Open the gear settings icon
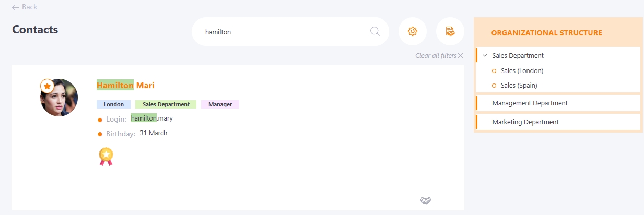 (412, 31)
